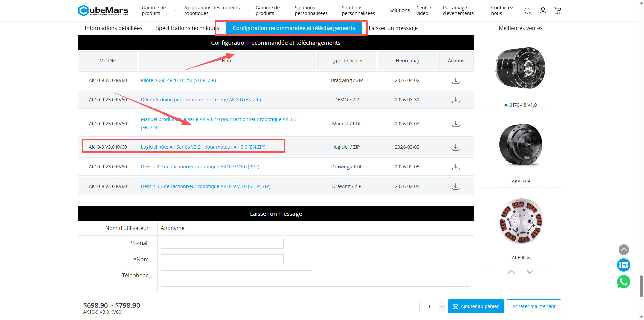The image size is (644, 320).
Task: Click the blue discount coupon icon
Action: [x=623, y=265]
